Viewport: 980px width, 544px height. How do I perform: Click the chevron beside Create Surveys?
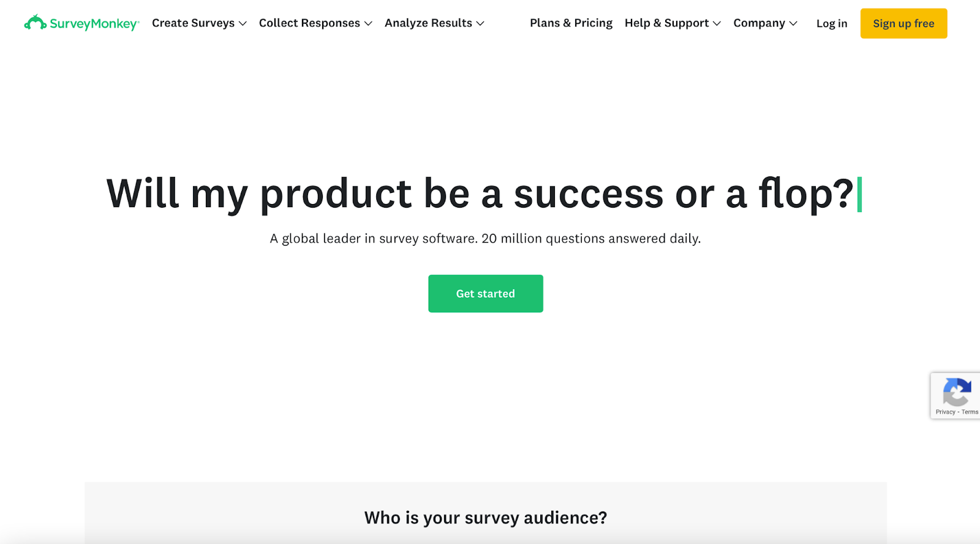pos(243,23)
